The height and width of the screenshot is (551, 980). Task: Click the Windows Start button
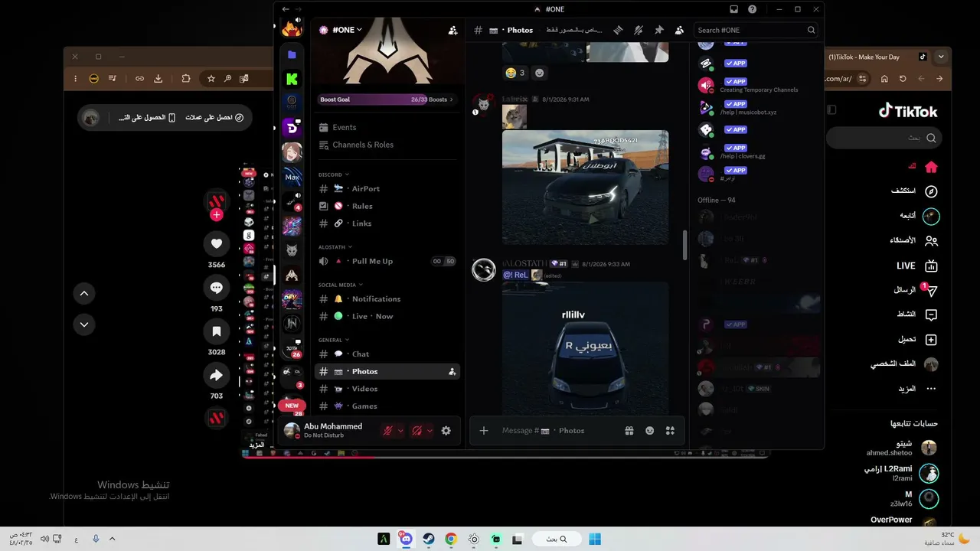click(595, 539)
